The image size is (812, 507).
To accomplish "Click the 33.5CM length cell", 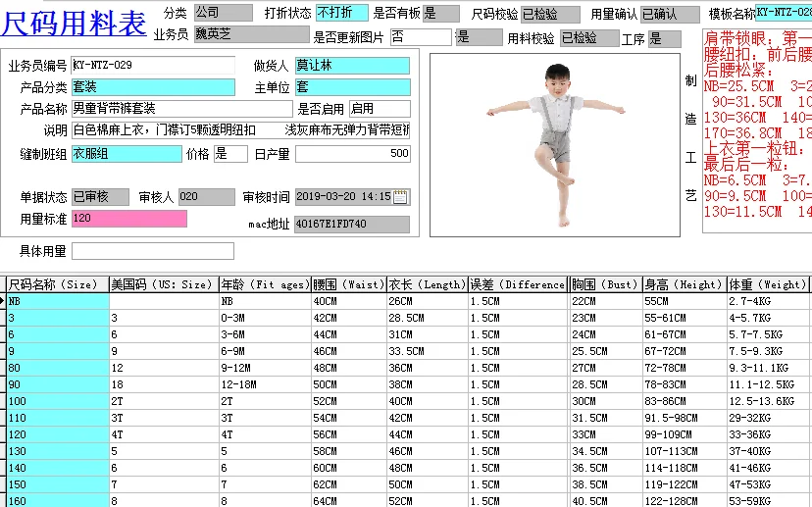I will point(428,351).
